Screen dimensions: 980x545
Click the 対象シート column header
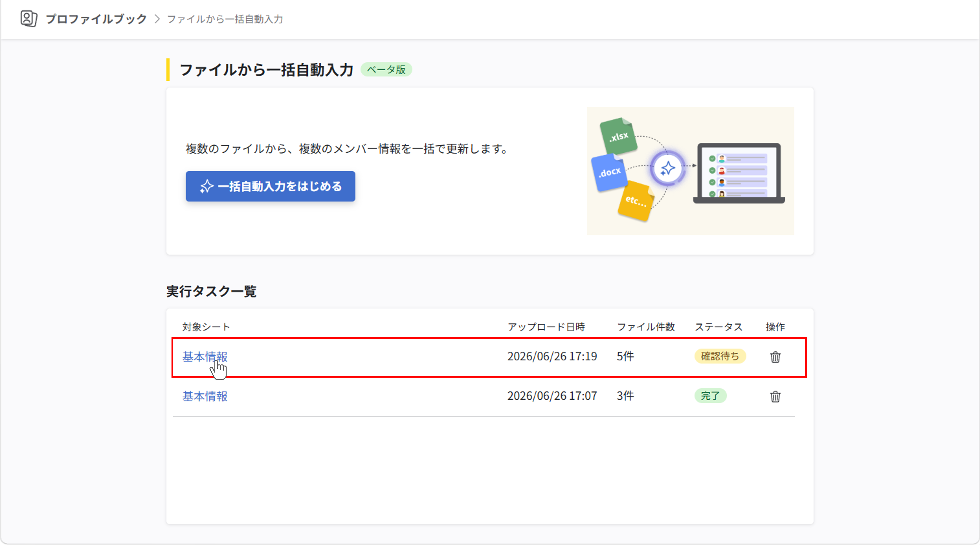point(206,327)
